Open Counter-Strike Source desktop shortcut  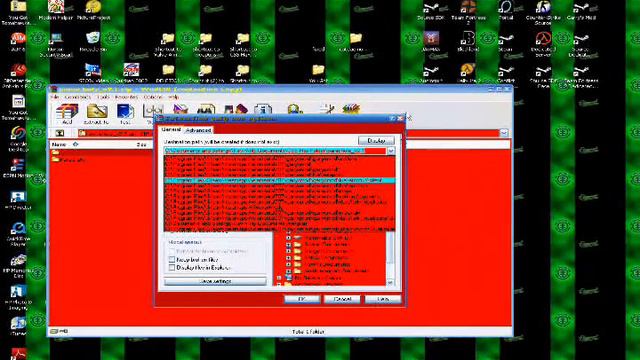[x=543, y=12]
